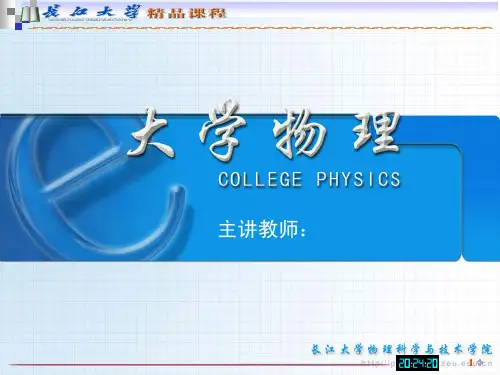The image size is (500, 375).
Task: Click the 20:24:20 digital clock display
Action: pos(417,363)
